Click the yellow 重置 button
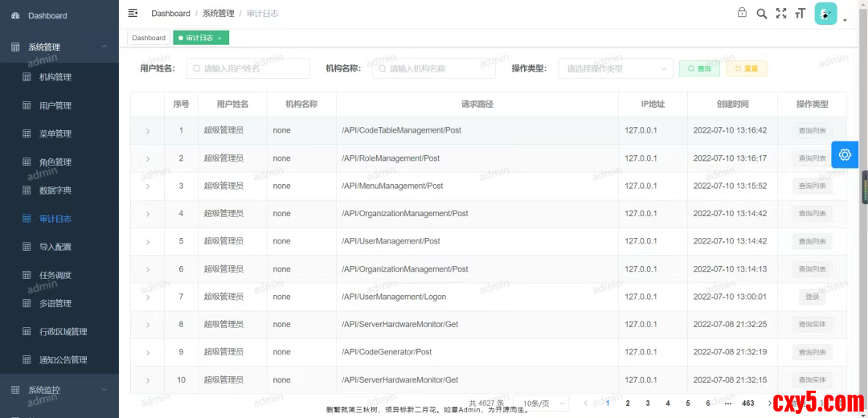Viewport: 868px width, 418px height. (x=746, y=69)
